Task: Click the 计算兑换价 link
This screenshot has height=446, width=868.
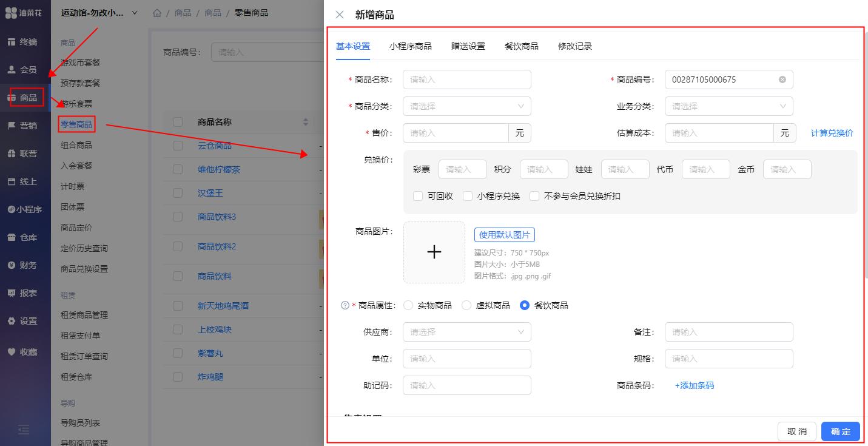Action: point(832,133)
